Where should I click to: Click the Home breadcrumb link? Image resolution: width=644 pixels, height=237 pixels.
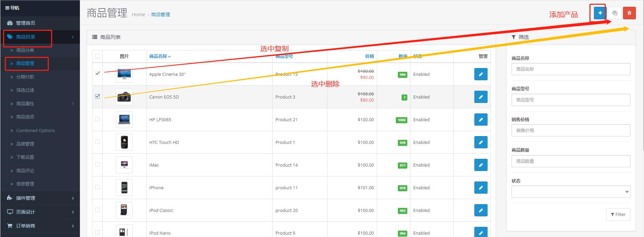tap(138, 15)
